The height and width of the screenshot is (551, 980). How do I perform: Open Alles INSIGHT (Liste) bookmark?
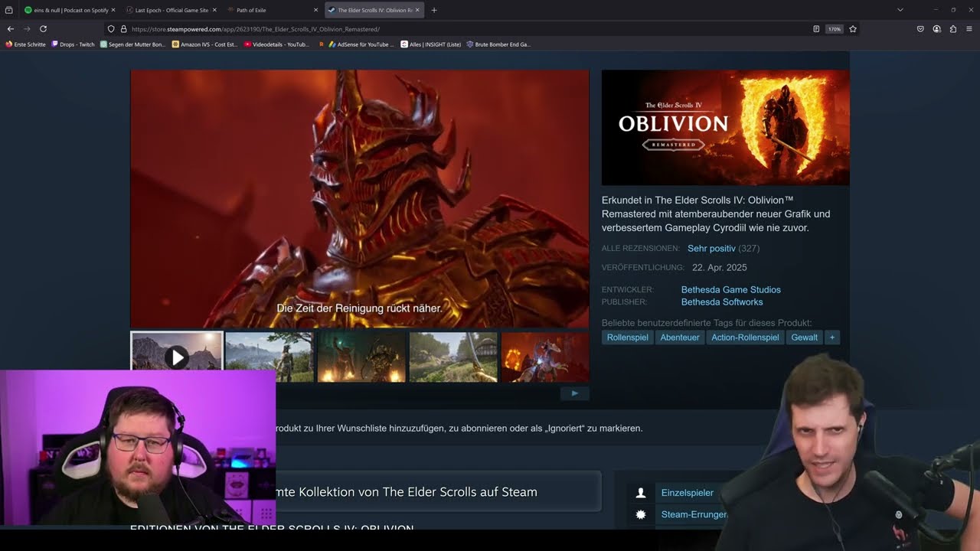click(x=431, y=44)
